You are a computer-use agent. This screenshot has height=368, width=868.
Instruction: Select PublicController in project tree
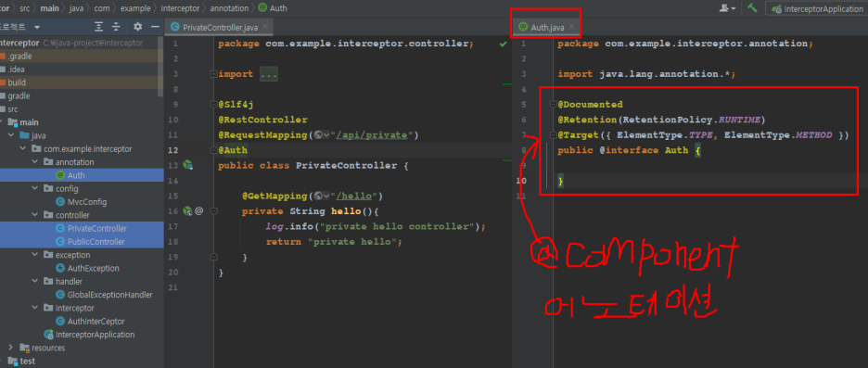[90, 242]
